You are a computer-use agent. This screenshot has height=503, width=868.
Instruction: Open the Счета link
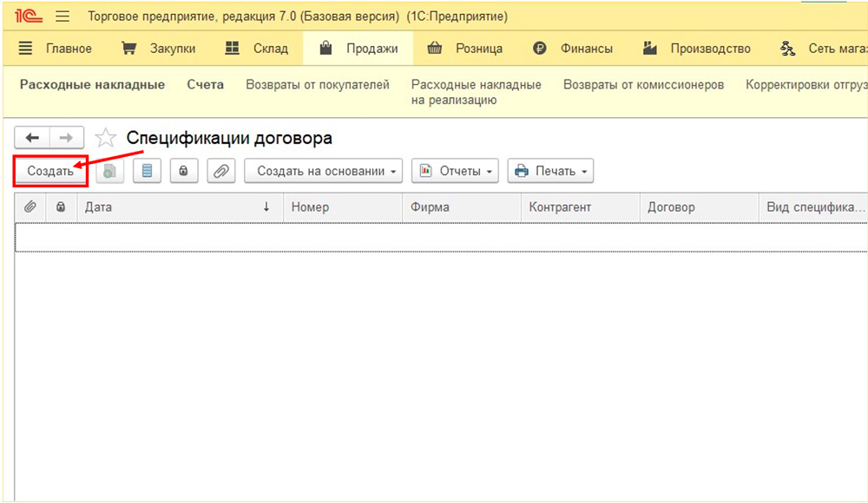tap(205, 85)
